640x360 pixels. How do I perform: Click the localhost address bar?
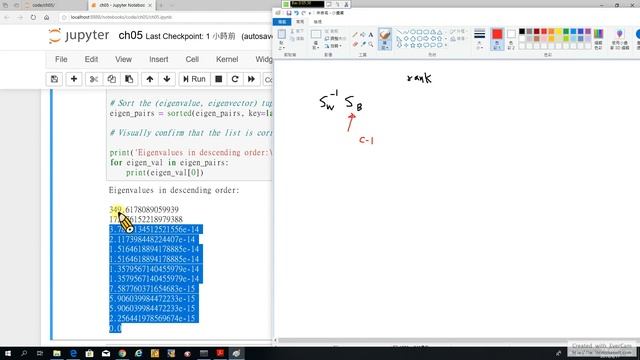pyautogui.click(x=167, y=17)
